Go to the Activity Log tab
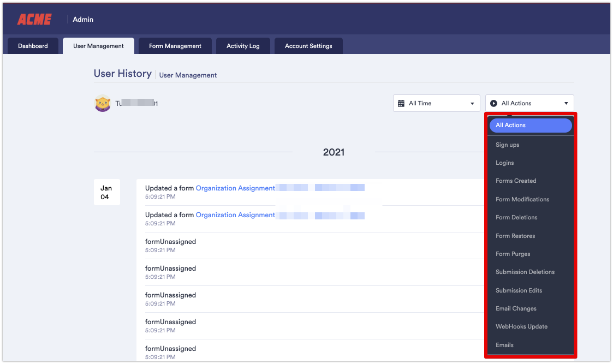The width and height of the screenshot is (613, 364). (243, 46)
